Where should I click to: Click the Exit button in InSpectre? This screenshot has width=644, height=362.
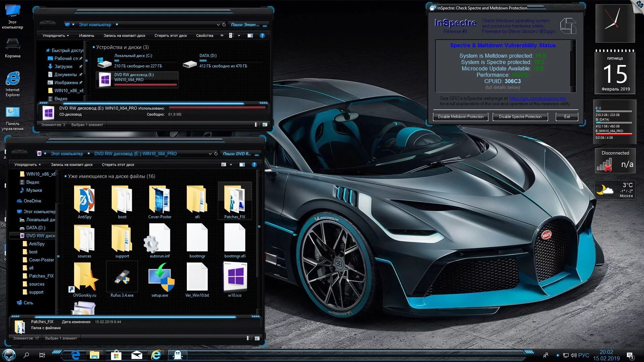tap(567, 116)
